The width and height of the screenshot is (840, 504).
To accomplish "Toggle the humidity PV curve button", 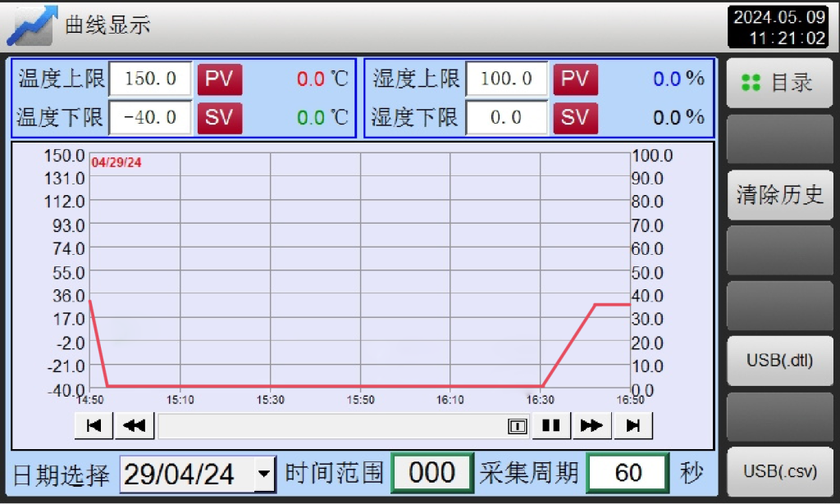I will [575, 79].
